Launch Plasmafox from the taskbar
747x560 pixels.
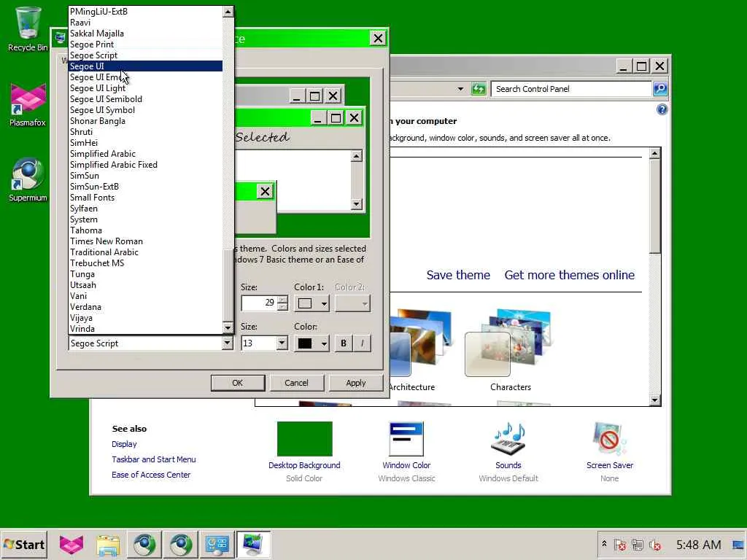[71, 544]
